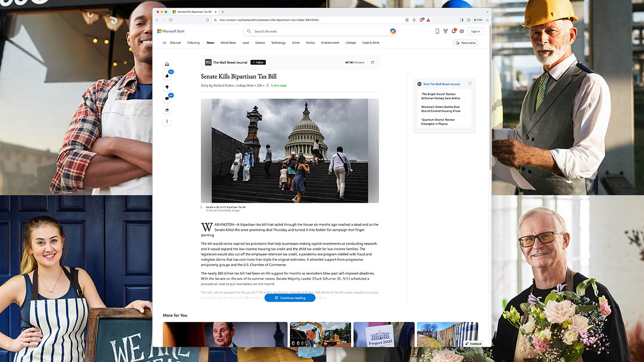The width and height of the screenshot is (644, 362).
Task: Toggle the VPN button in the browser toolbar
Action: click(477, 20)
